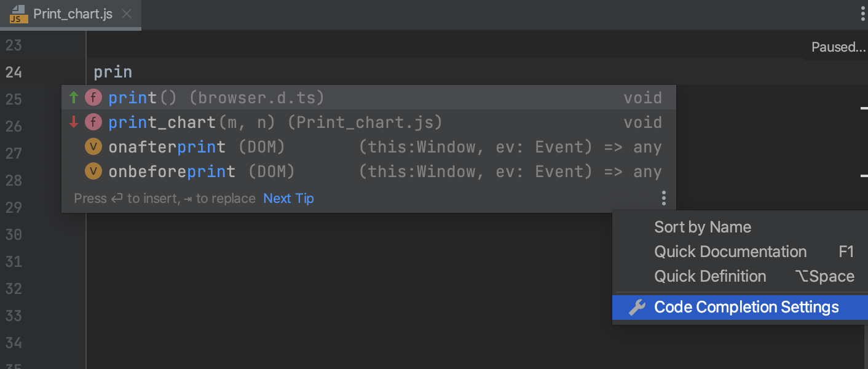The height and width of the screenshot is (369, 868).
Task: Choose Quick Definition from the menu
Action: (710, 276)
